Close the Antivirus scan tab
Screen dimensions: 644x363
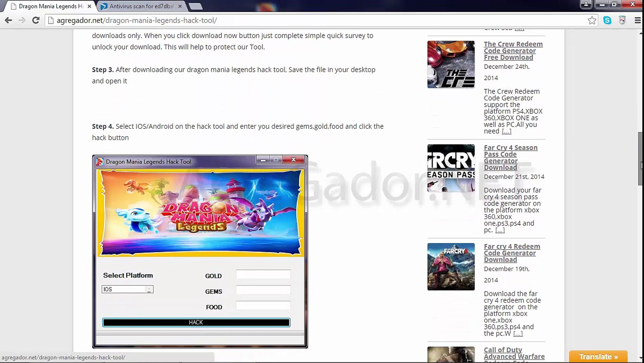[180, 6]
